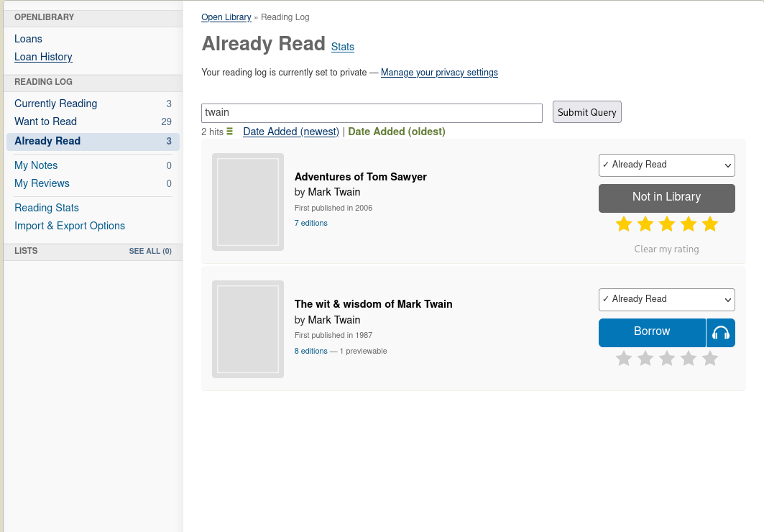Screen dimensions: 764x532
Task: Set wit & wisdom of Mark Twain to four stars
Action: coord(689,359)
